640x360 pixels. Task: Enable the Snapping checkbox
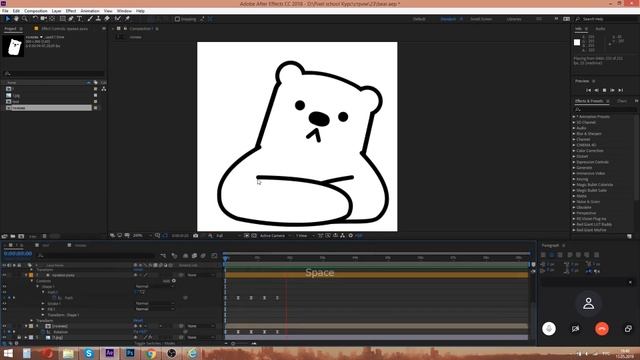click(x=177, y=19)
